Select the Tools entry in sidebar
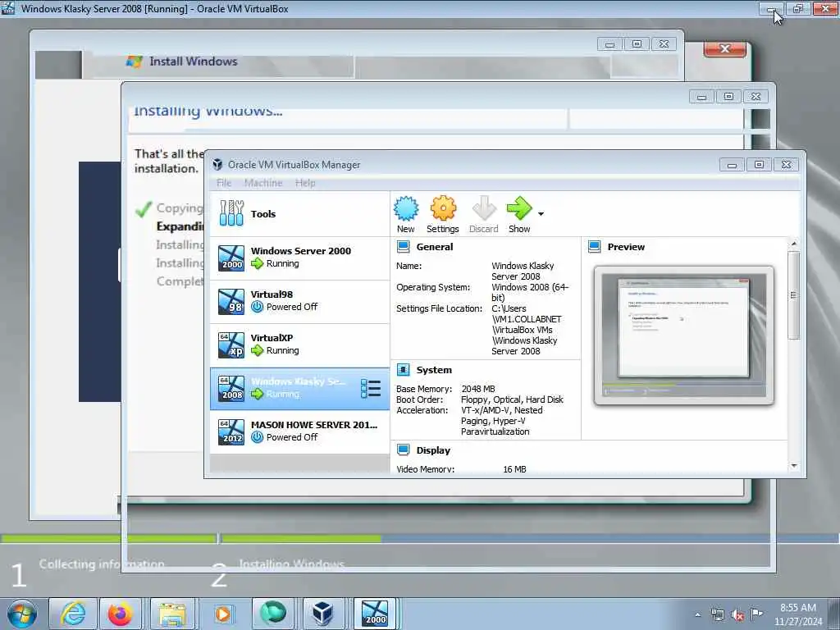The width and height of the screenshot is (840, 630). [x=300, y=214]
